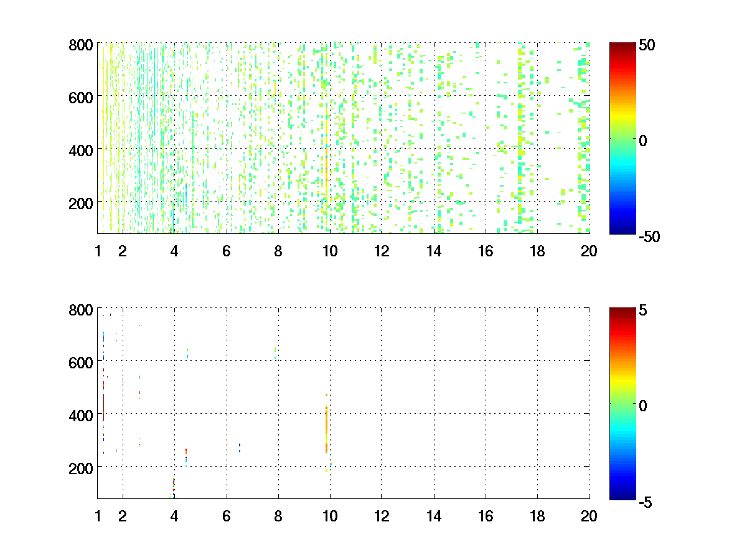Click x-axis tick '2' under the upper plot
The image size is (747, 560).
(123, 251)
